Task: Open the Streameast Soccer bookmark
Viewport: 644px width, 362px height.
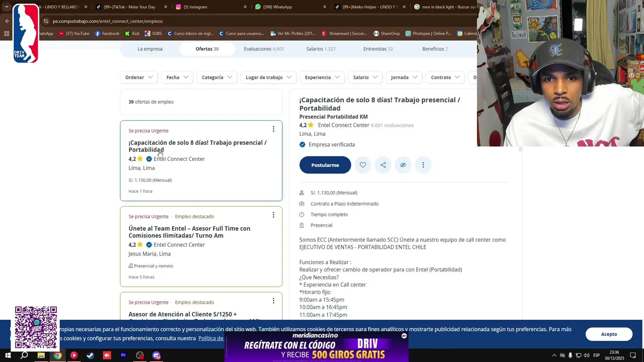Action: pos(345,34)
